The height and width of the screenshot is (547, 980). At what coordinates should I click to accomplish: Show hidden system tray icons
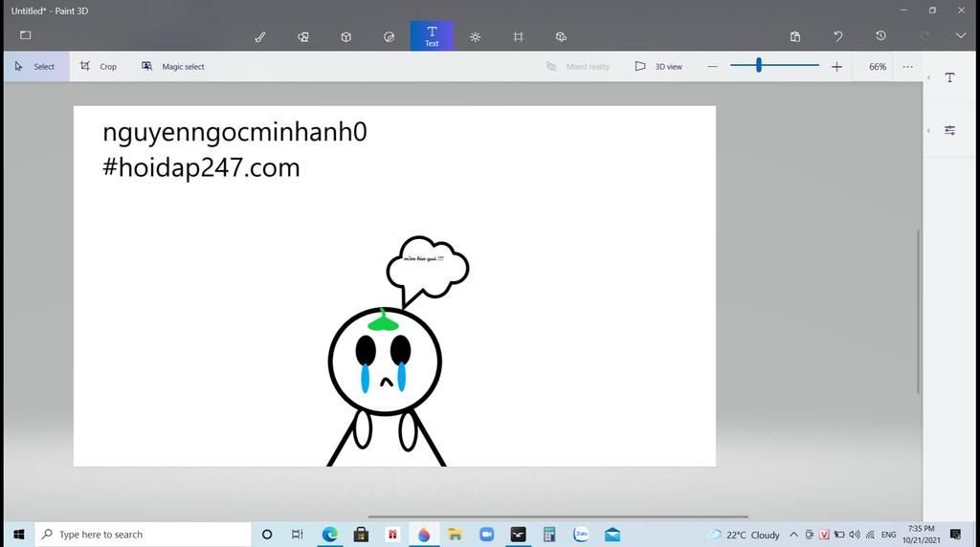[x=793, y=535]
